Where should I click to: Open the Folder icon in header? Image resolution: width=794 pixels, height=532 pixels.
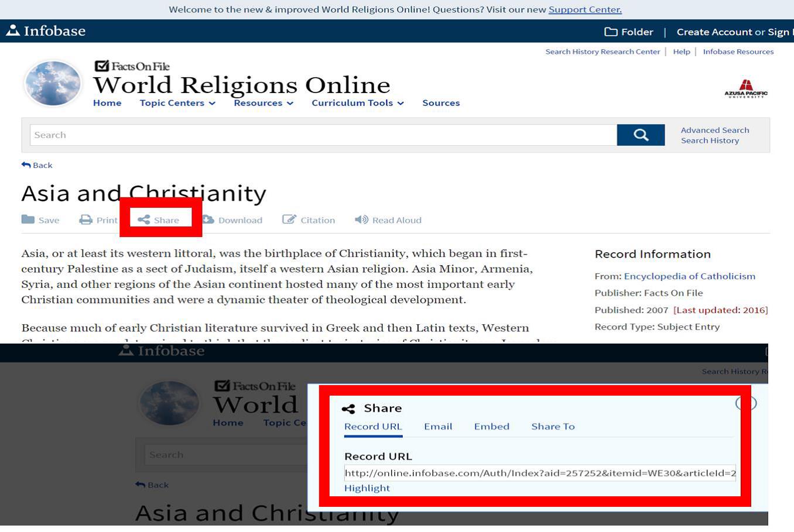tap(611, 32)
